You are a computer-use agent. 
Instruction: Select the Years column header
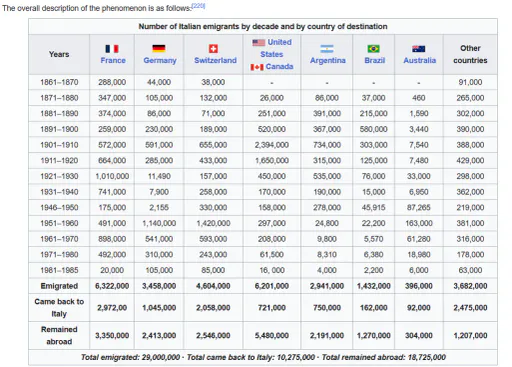pos(59,54)
